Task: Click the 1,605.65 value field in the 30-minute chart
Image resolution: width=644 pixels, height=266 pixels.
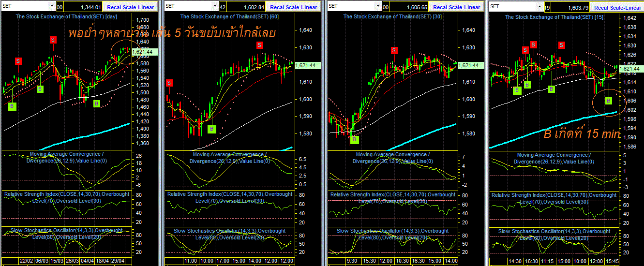Action: point(409,7)
